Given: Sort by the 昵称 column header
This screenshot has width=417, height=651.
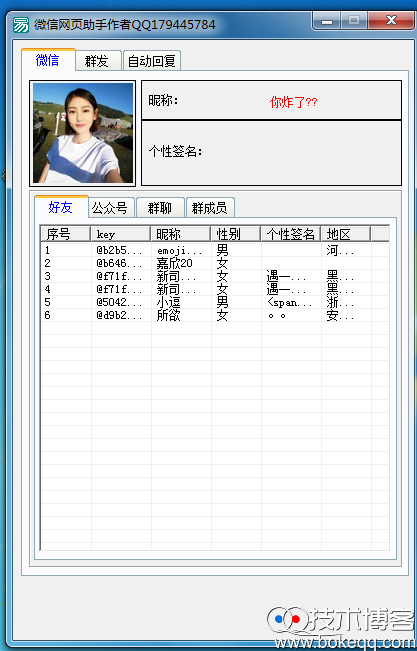Looking at the screenshot, I should click(x=180, y=234).
